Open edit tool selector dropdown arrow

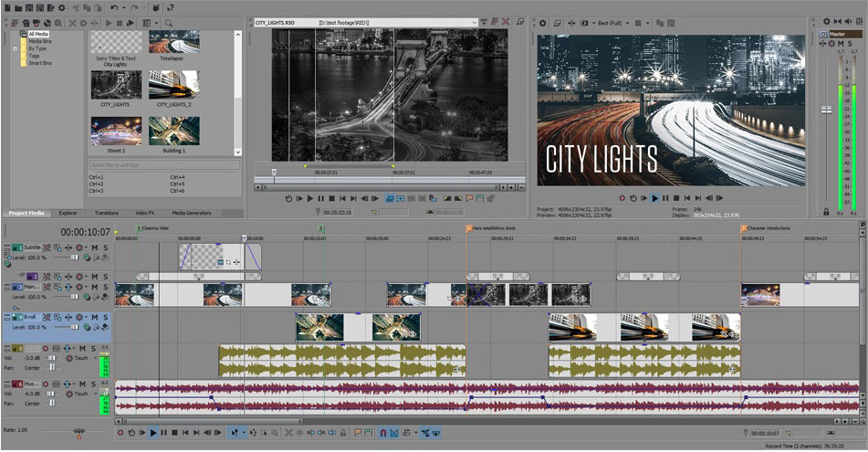point(244,433)
